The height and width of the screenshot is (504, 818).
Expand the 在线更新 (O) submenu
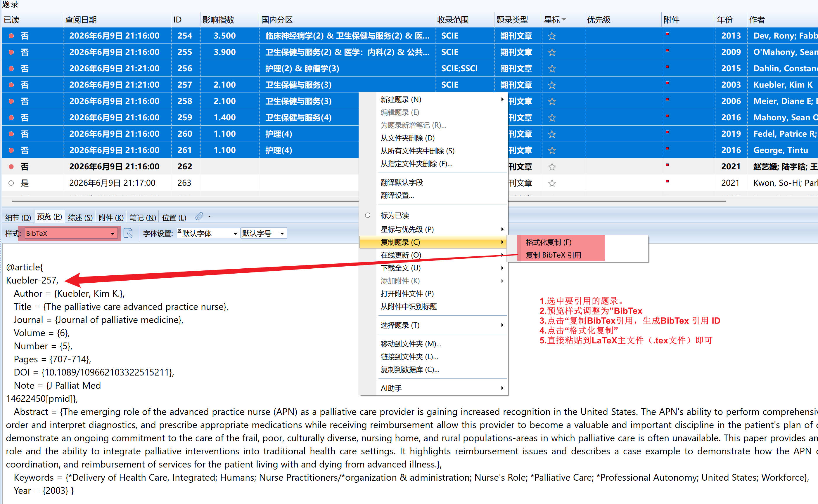434,255
